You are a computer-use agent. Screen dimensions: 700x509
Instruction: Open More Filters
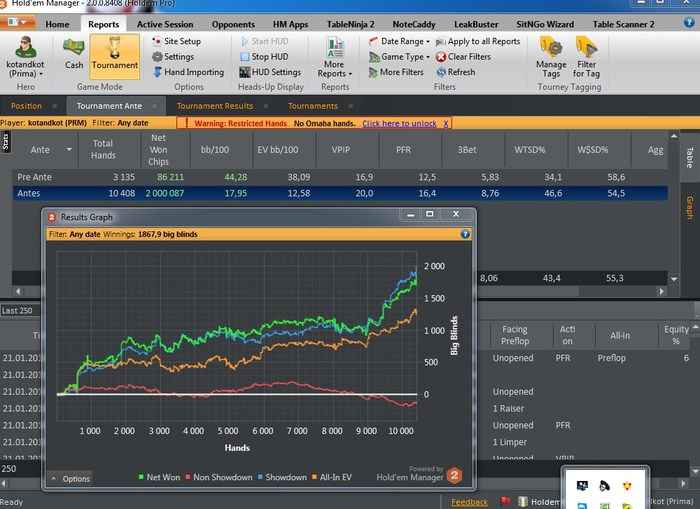(x=396, y=72)
